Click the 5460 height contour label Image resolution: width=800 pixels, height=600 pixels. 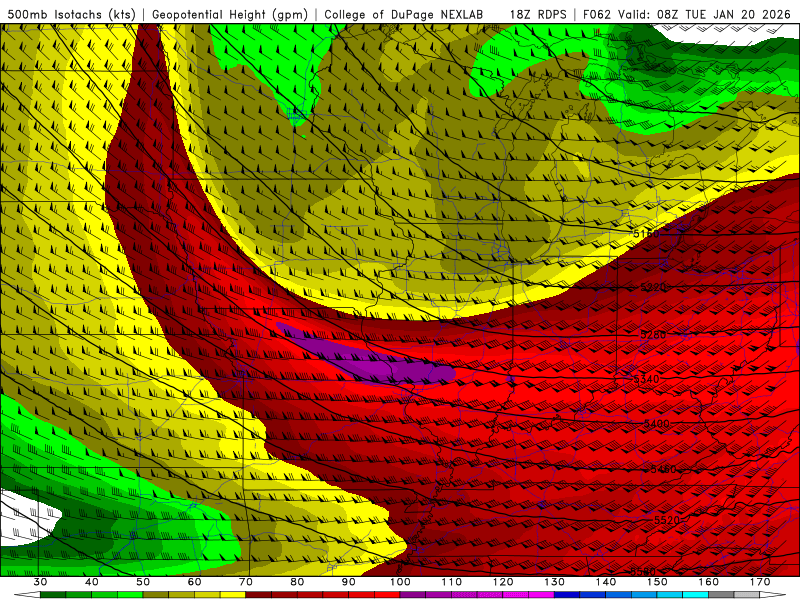(663, 469)
